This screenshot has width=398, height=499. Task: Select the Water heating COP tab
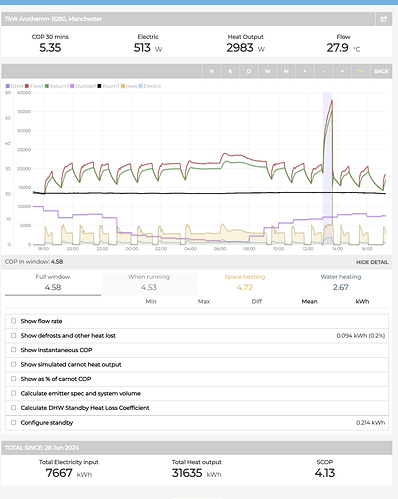tap(341, 283)
